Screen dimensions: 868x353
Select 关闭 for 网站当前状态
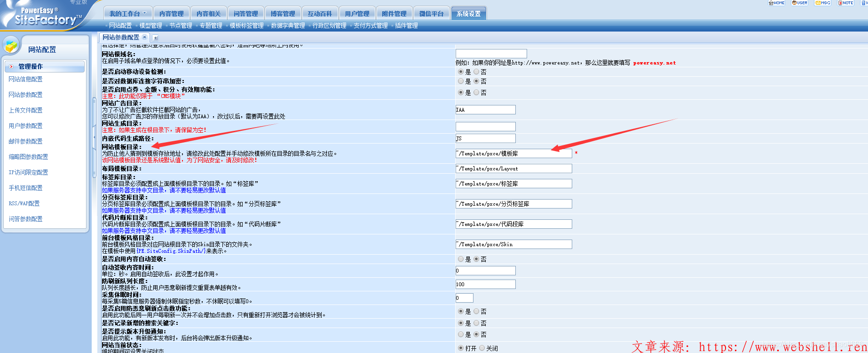click(482, 348)
